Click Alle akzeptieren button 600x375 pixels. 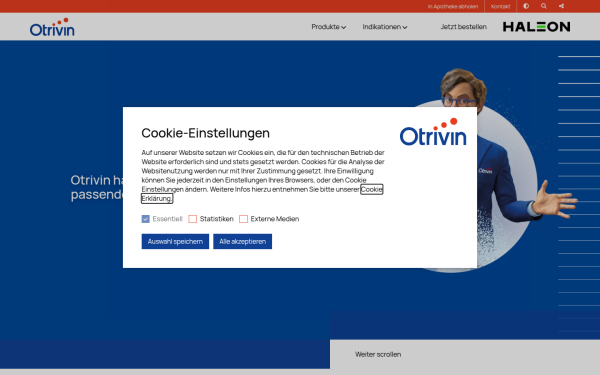click(243, 241)
